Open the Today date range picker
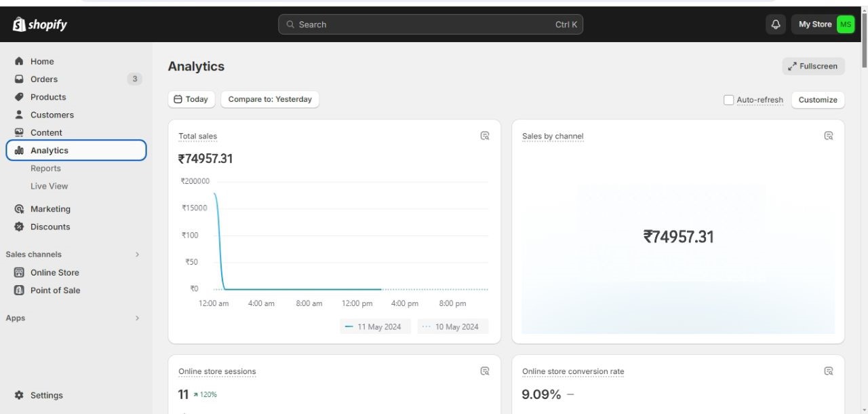This screenshot has width=868, height=414. [x=191, y=99]
